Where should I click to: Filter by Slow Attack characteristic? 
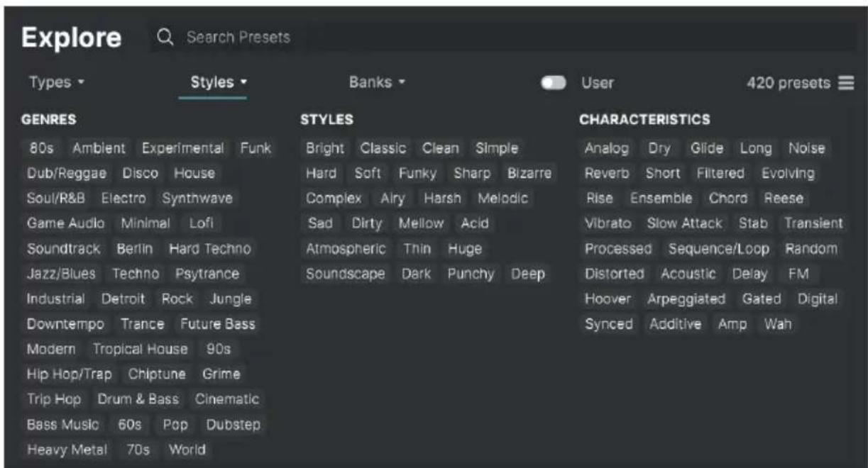(x=684, y=223)
